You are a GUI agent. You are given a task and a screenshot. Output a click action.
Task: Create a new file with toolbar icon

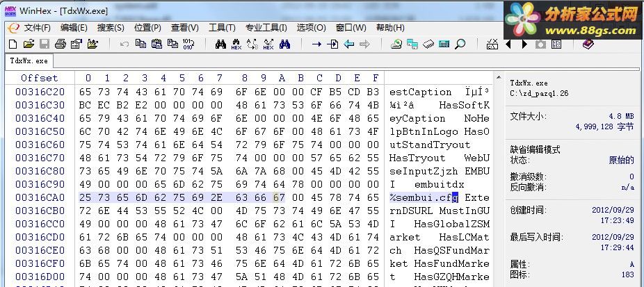click(x=13, y=44)
